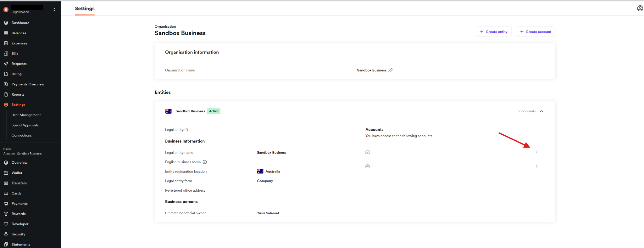This screenshot has height=248, width=644.
Task: Click the Wallet icon in sidebar
Action: point(6,173)
